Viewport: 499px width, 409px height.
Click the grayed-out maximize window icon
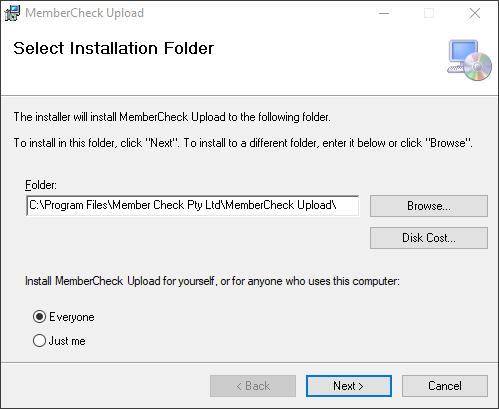point(429,13)
